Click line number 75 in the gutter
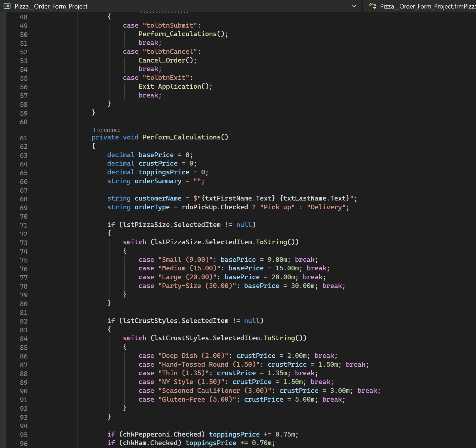Screen dimensions: 476x448 coord(24,260)
